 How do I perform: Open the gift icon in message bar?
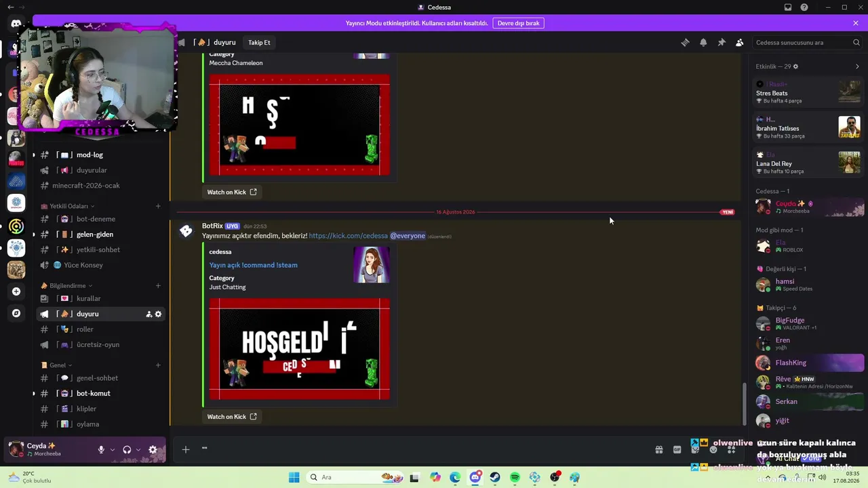coord(658,449)
